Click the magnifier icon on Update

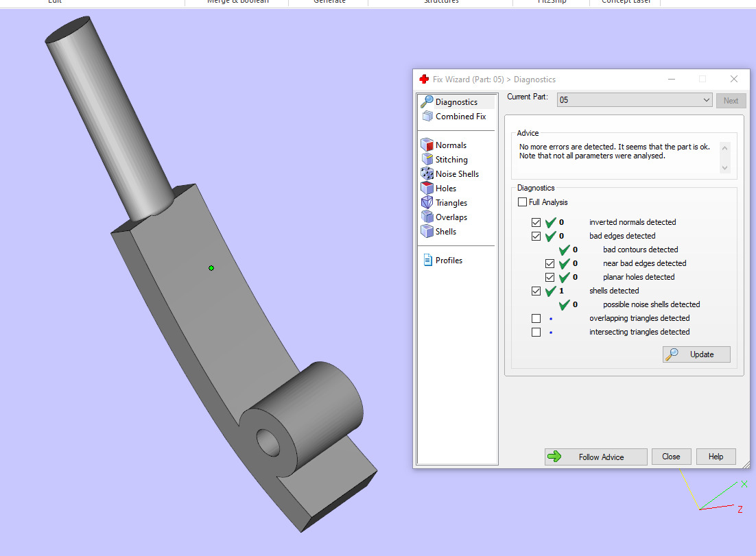tap(672, 354)
